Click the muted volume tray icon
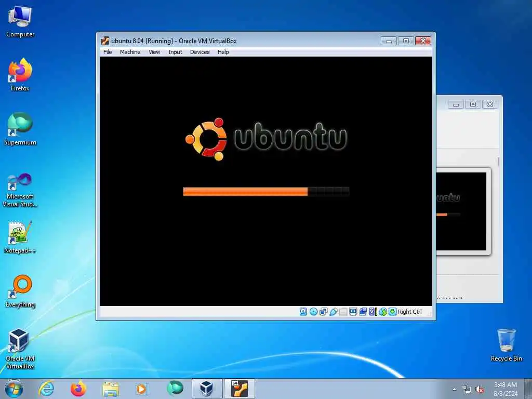 coord(480,390)
